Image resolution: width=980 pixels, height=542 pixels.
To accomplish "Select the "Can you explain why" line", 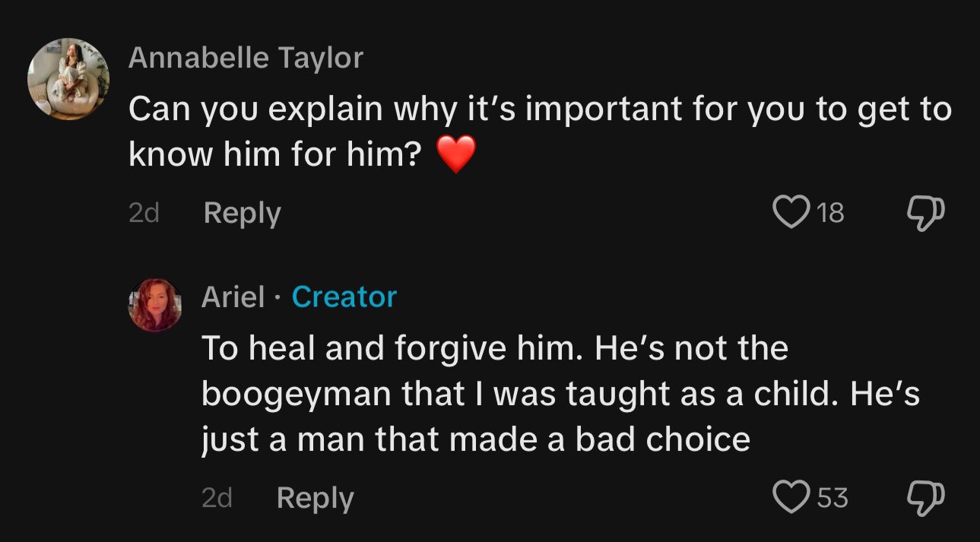I will 539,109.
